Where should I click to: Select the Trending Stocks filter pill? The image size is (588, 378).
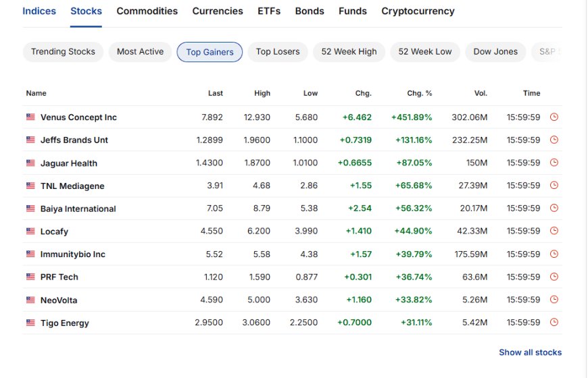(63, 52)
